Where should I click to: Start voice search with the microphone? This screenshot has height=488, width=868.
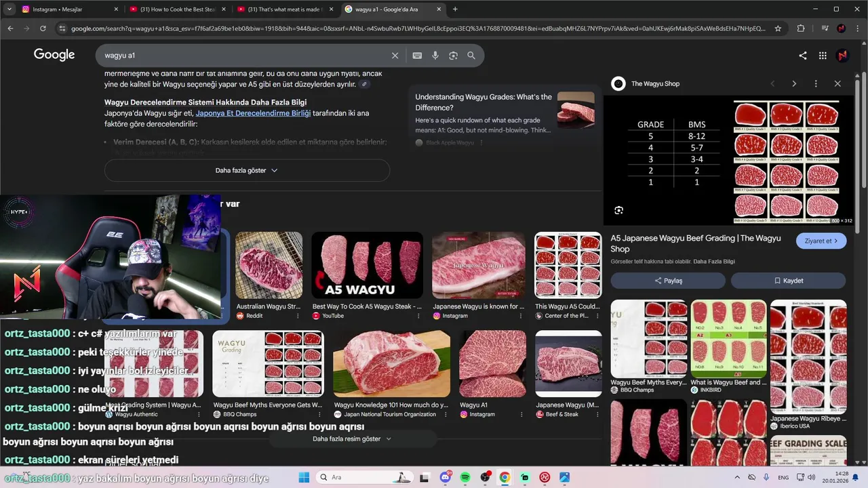pyautogui.click(x=435, y=56)
